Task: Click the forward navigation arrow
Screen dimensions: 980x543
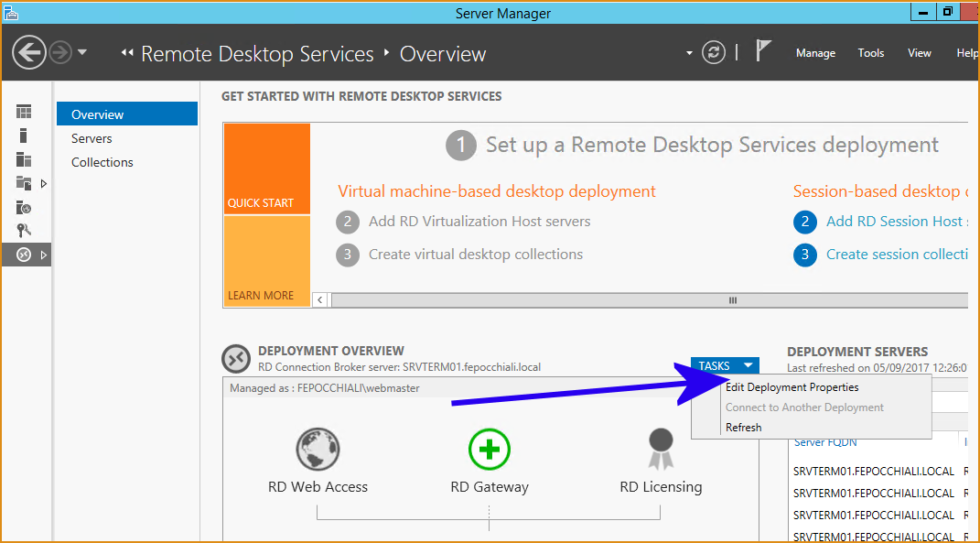Action: pyautogui.click(x=60, y=53)
